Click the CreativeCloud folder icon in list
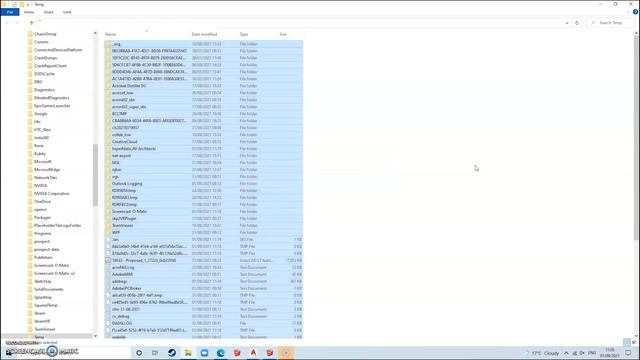The image size is (640, 360). point(108,142)
